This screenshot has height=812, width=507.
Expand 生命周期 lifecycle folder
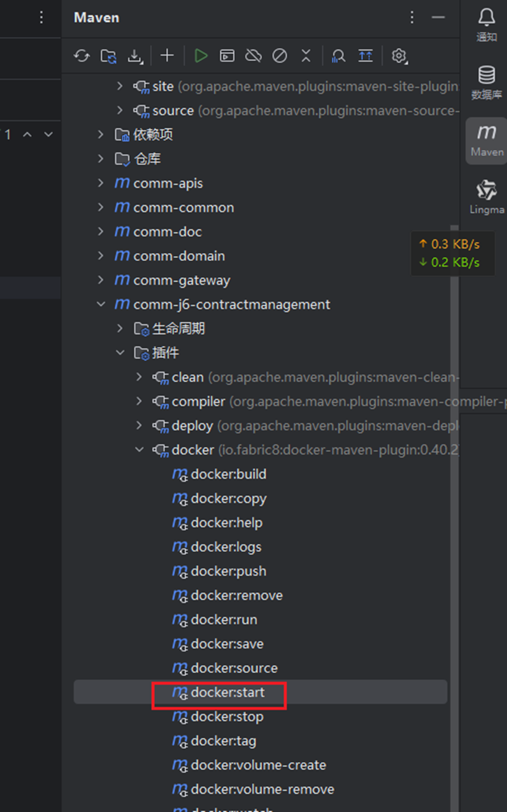[x=120, y=329]
